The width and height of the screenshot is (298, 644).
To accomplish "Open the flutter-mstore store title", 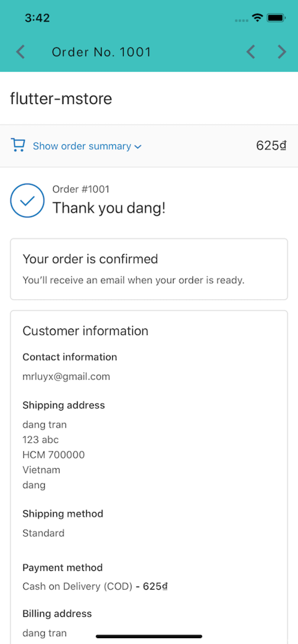I will tap(61, 98).
